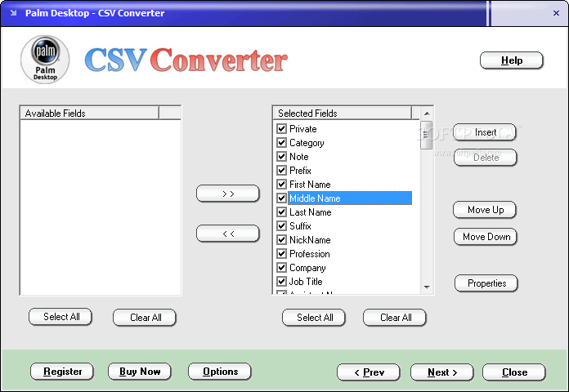Click Move Up button

tap(485, 210)
